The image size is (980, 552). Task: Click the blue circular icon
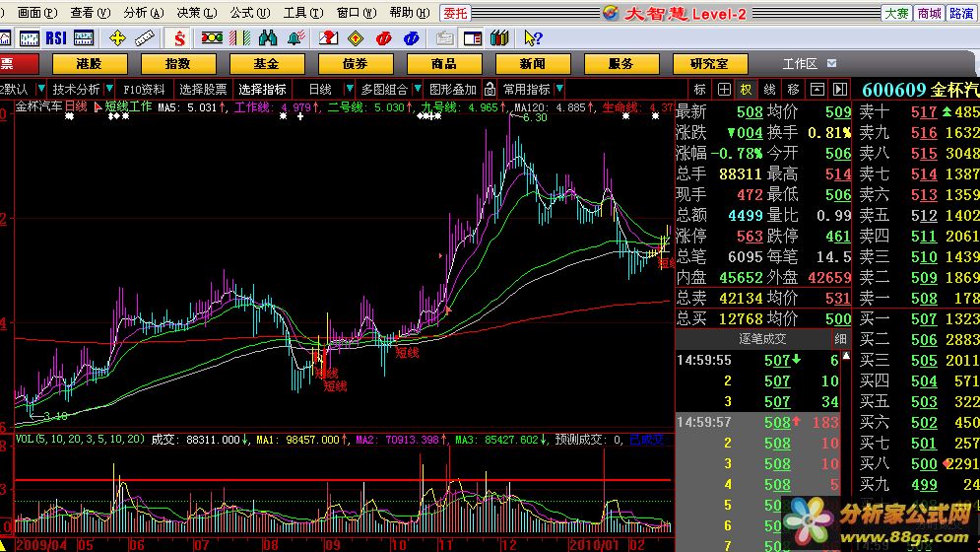point(411,38)
